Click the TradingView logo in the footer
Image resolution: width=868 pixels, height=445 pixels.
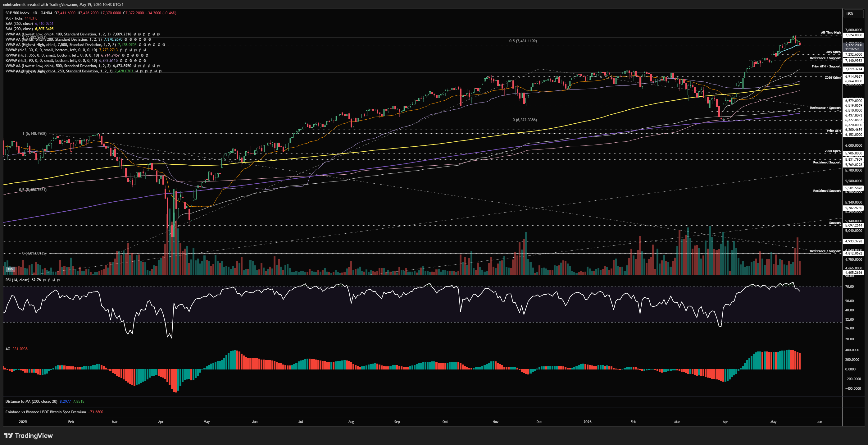[x=28, y=436]
